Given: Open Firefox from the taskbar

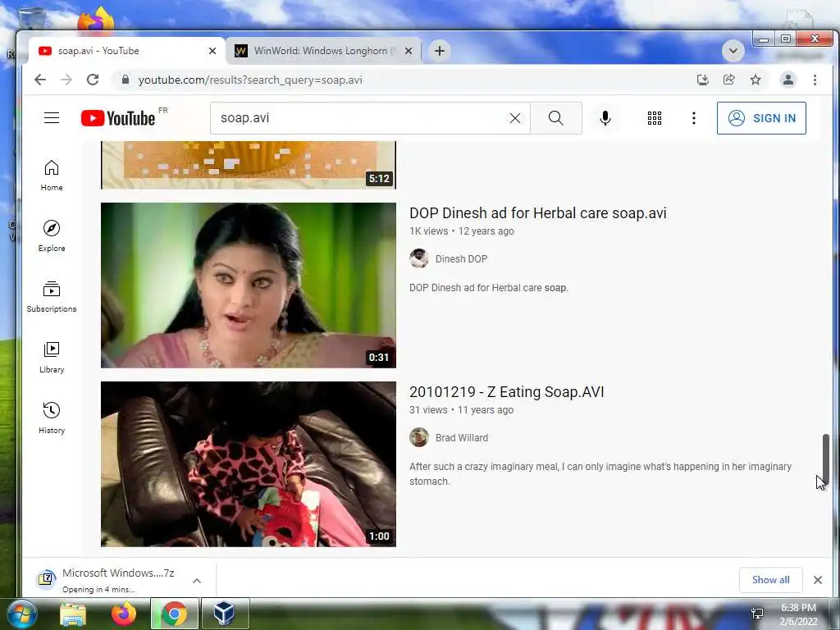Looking at the screenshot, I should (124, 614).
